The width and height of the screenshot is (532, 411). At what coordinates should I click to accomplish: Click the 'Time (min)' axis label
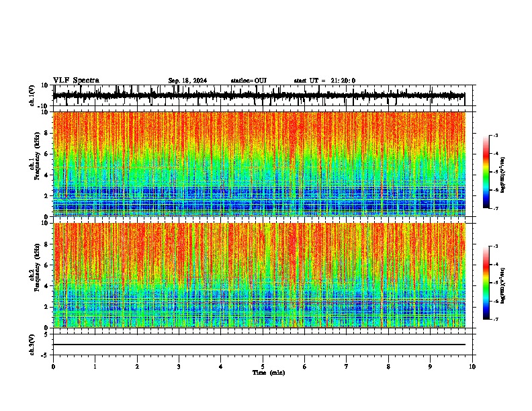tap(269, 373)
